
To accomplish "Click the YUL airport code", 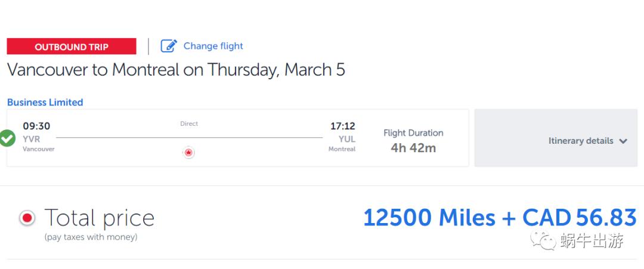I will tap(346, 139).
